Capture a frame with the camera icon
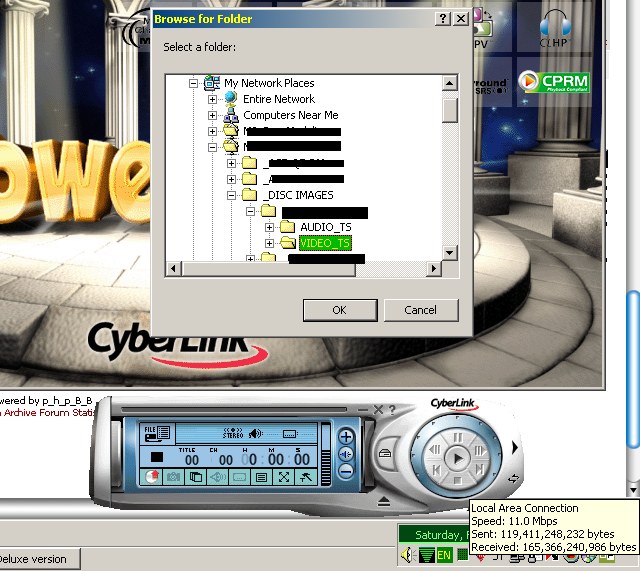Image resolution: width=640 pixels, height=571 pixels. coord(173,477)
